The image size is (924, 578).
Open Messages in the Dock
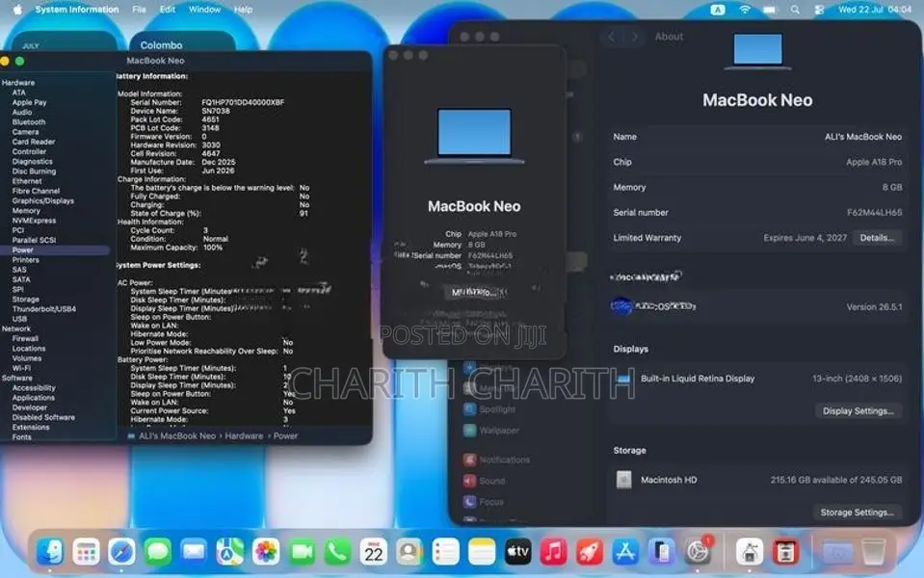tap(158, 552)
